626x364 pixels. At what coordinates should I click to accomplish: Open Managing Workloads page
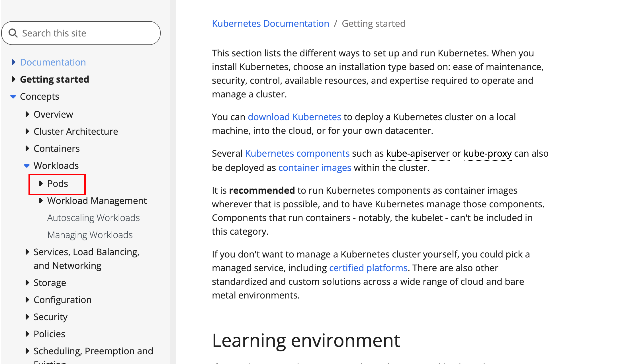tap(90, 235)
